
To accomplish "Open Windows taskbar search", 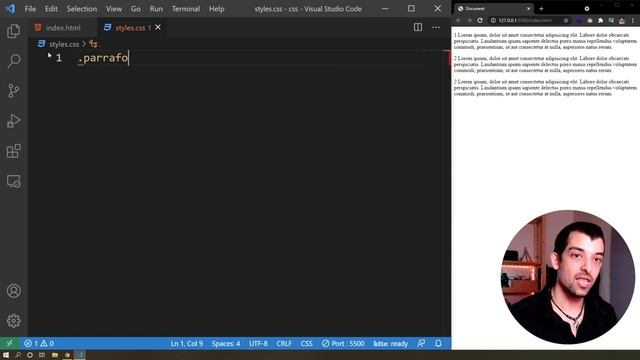I will 18,355.
